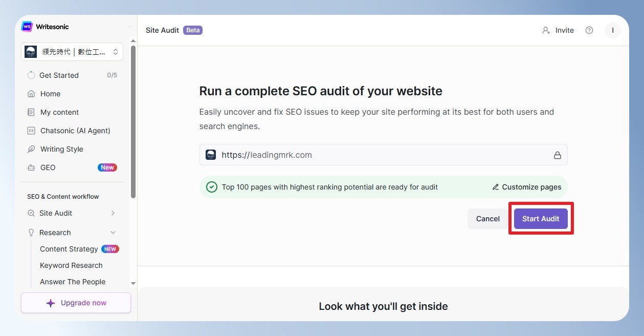This screenshot has height=336, width=644.
Task: Click the Invite person icon
Action: click(x=546, y=30)
